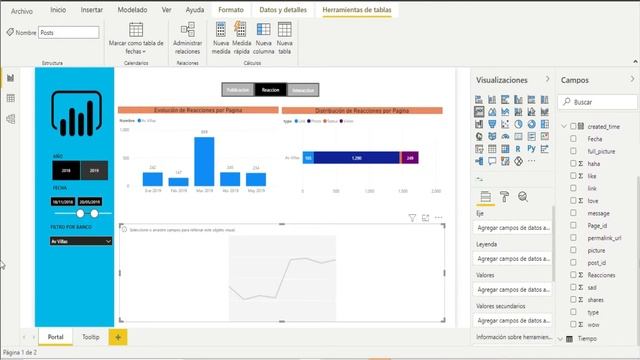The width and height of the screenshot is (640, 360).
Task: Click the Nombre table name field
Action: point(69,33)
